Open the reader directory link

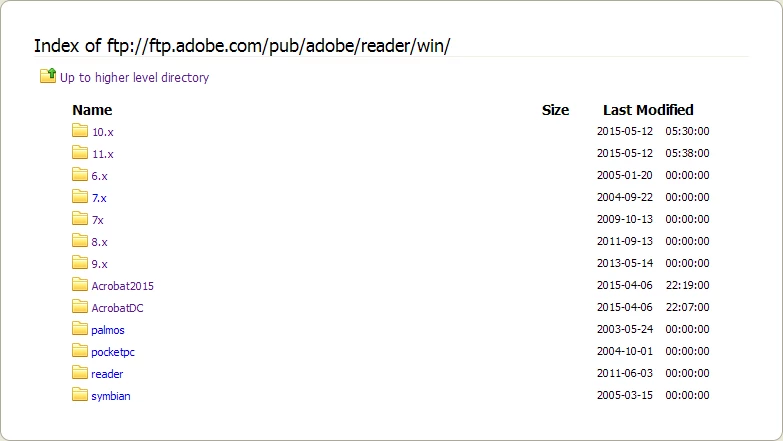(107, 374)
